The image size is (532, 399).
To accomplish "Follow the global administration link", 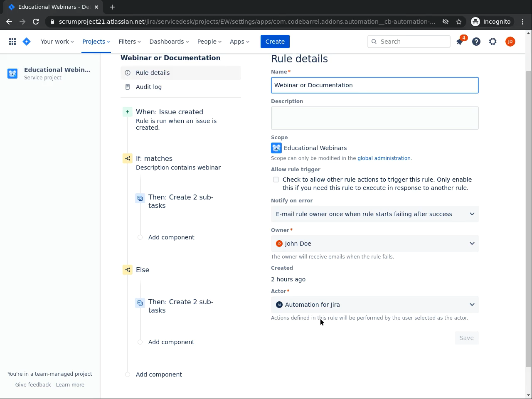I will (384, 158).
